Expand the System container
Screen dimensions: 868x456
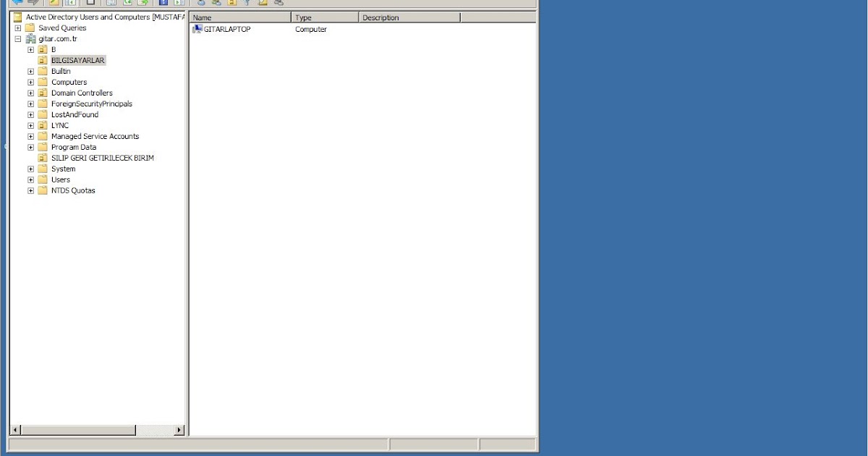click(30, 169)
